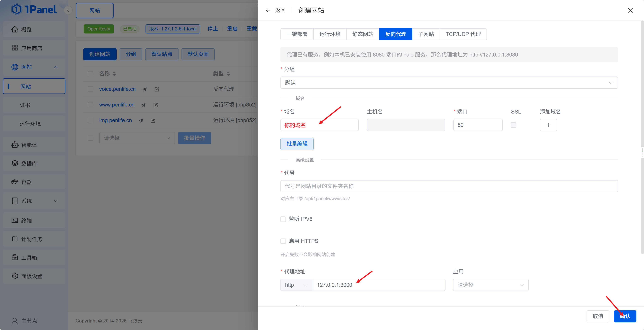Click the 批量编辑 button
Image resolution: width=644 pixels, height=330 pixels.
point(297,144)
